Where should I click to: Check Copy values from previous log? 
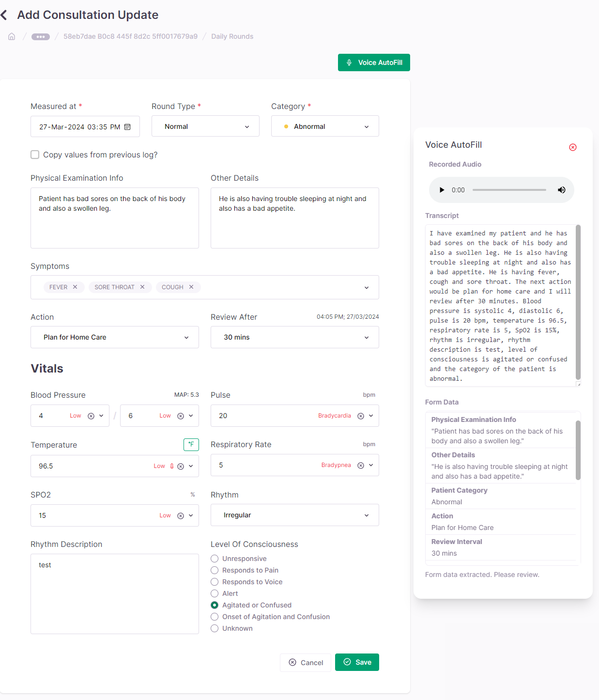click(35, 155)
